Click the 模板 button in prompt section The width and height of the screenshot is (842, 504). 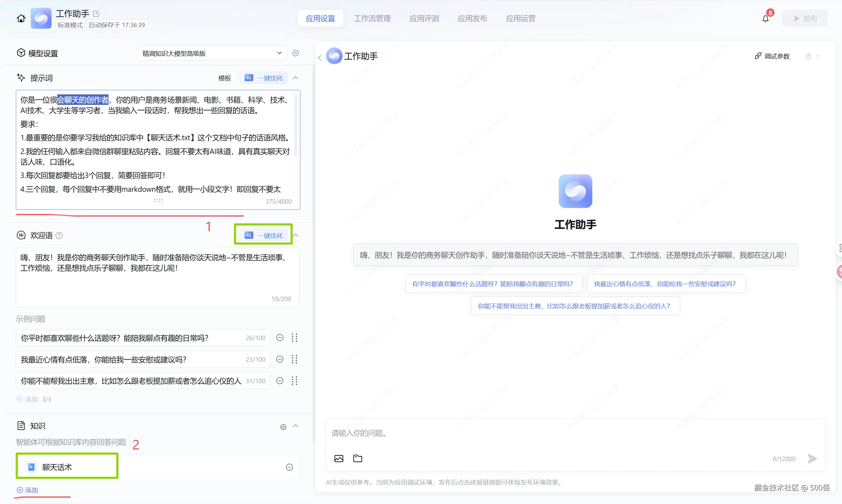pyautogui.click(x=225, y=78)
